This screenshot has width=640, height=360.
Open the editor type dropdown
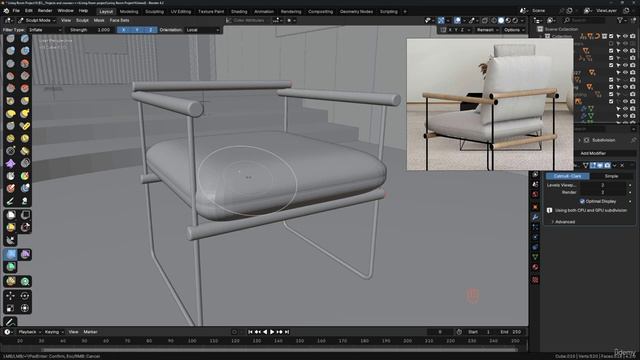(x=8, y=20)
